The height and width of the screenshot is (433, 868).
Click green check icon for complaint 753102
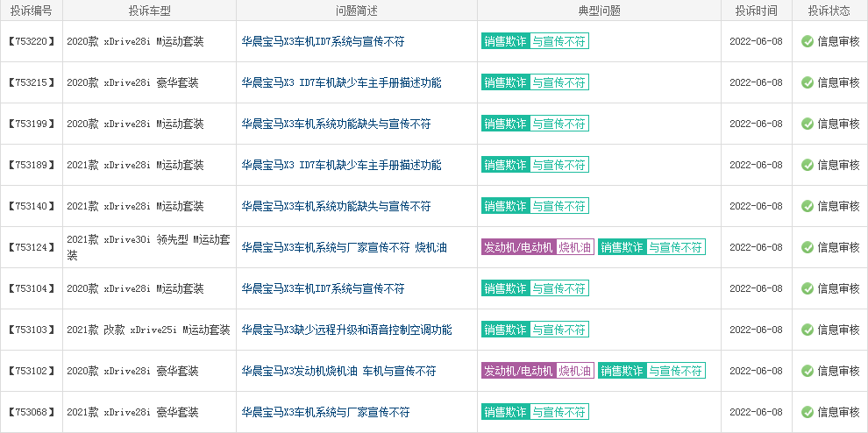point(808,371)
